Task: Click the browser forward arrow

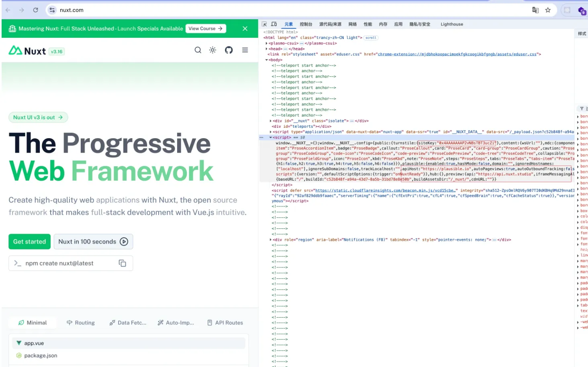Action: [22, 10]
